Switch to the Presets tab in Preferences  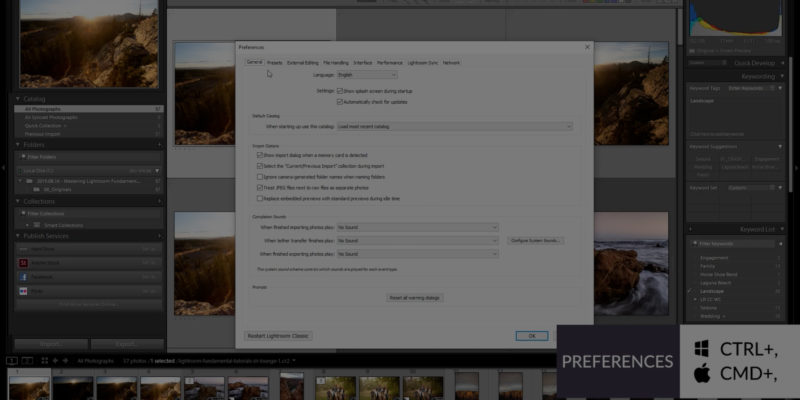click(274, 63)
